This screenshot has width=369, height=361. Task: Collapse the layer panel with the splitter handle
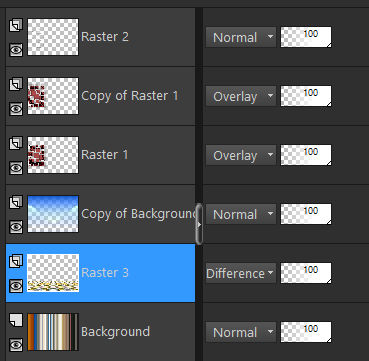[x=199, y=225]
